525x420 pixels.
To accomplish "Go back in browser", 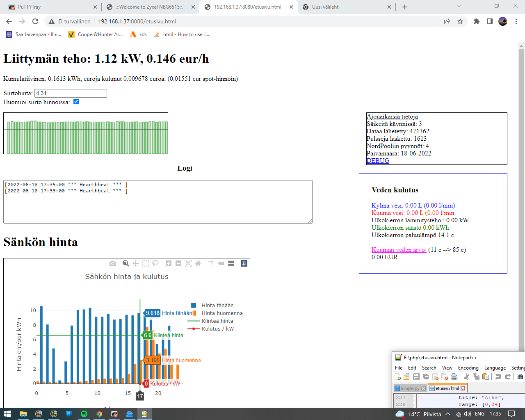I will click(x=9, y=21).
